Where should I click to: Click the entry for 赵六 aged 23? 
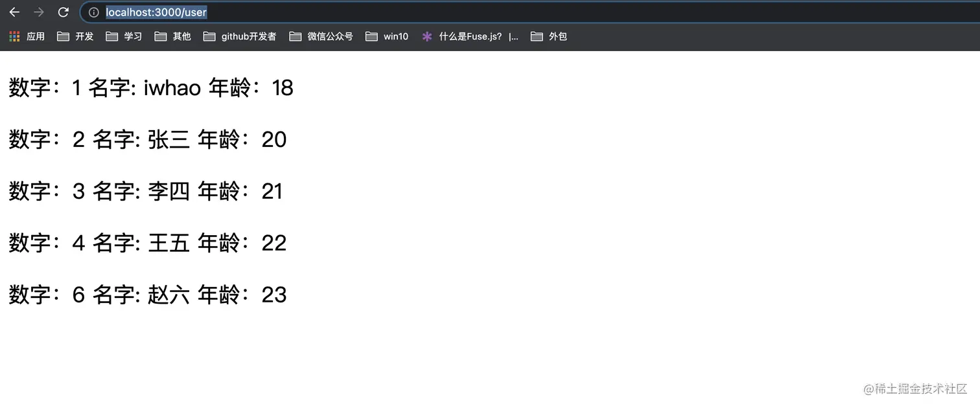(146, 295)
